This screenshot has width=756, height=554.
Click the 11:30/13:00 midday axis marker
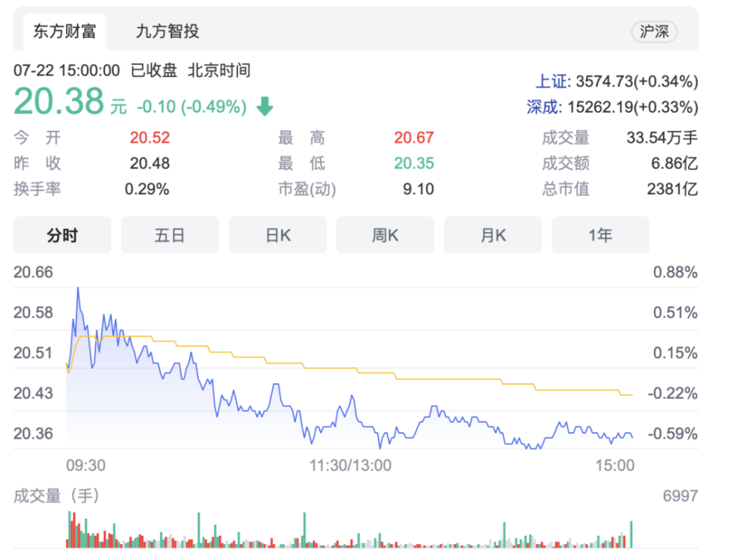coord(351,466)
